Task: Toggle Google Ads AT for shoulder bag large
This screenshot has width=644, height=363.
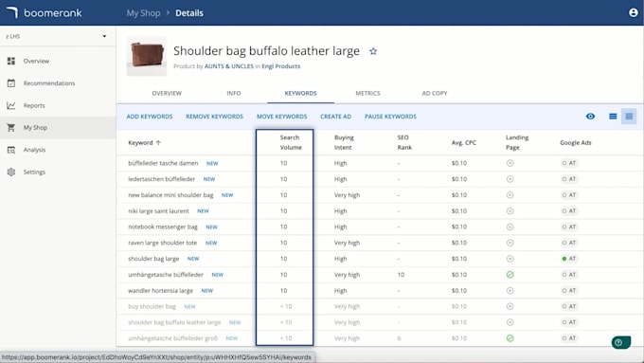Action: pyautogui.click(x=569, y=259)
